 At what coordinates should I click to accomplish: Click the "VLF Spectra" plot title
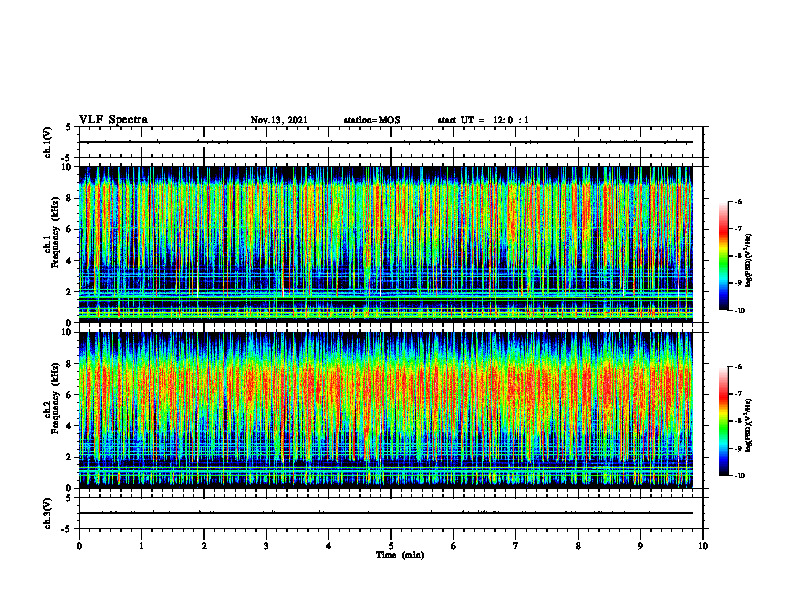pyautogui.click(x=113, y=120)
